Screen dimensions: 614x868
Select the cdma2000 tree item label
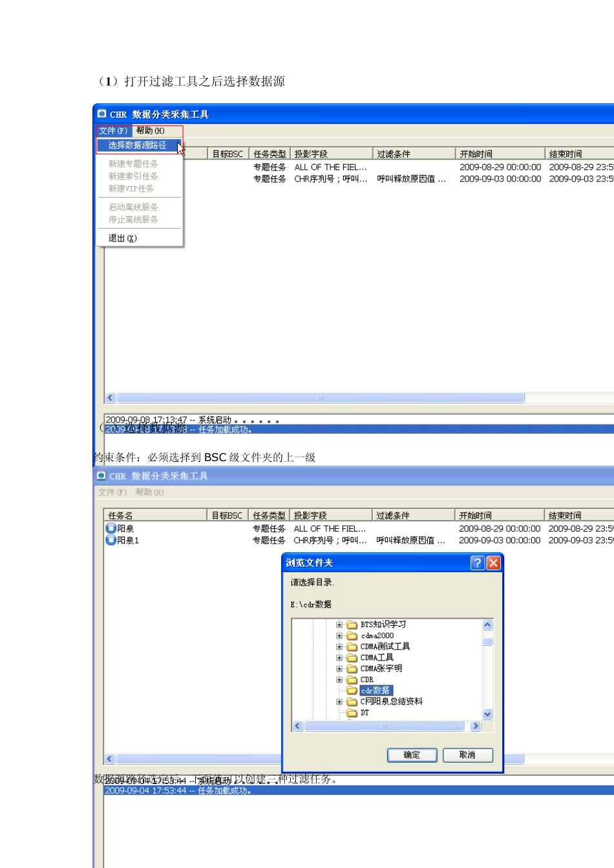click(377, 635)
